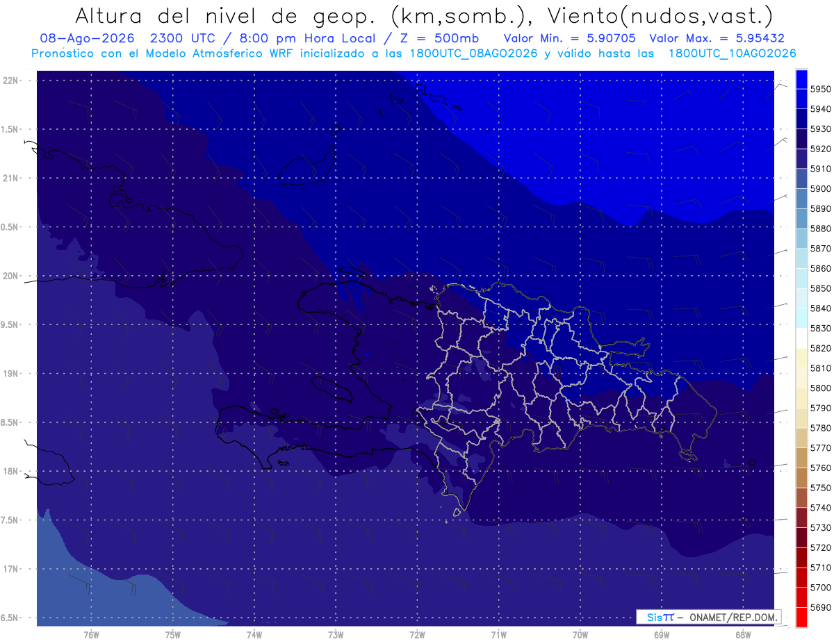Click the legend color band between 5740 and 5750

pos(801,497)
